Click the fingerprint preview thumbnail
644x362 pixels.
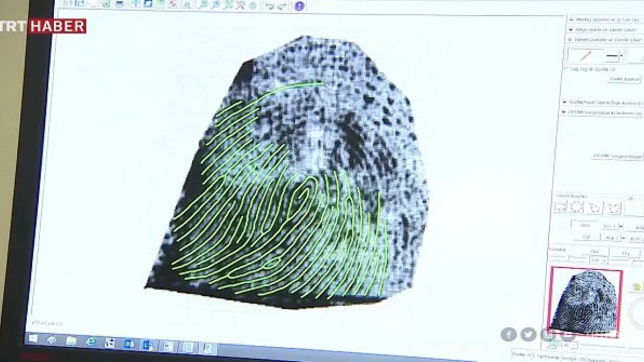pos(585,302)
